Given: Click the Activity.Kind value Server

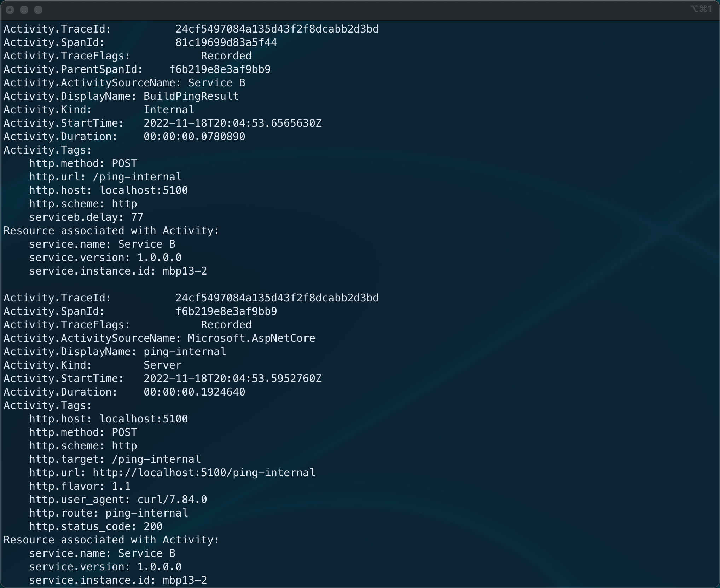Looking at the screenshot, I should click(x=162, y=365).
